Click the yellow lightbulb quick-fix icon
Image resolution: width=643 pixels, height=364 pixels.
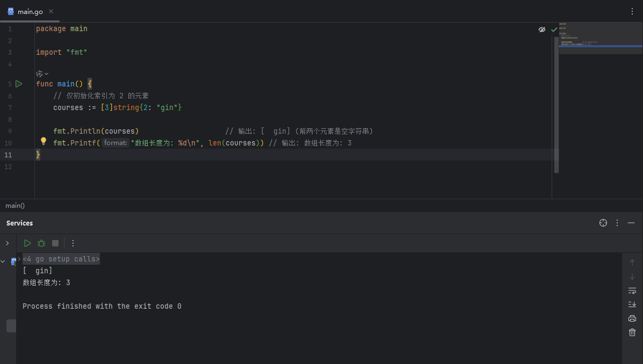click(x=44, y=142)
